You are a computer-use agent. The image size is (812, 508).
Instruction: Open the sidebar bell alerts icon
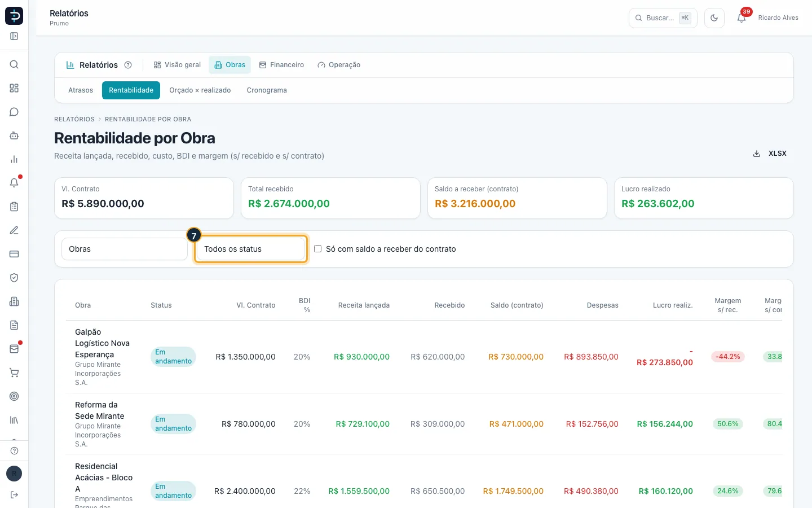(x=14, y=183)
